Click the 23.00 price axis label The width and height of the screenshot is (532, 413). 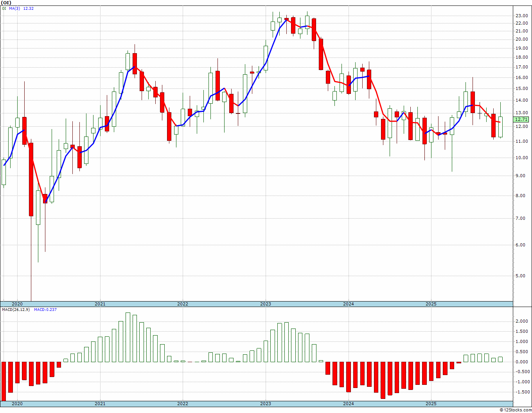[x=521, y=16]
